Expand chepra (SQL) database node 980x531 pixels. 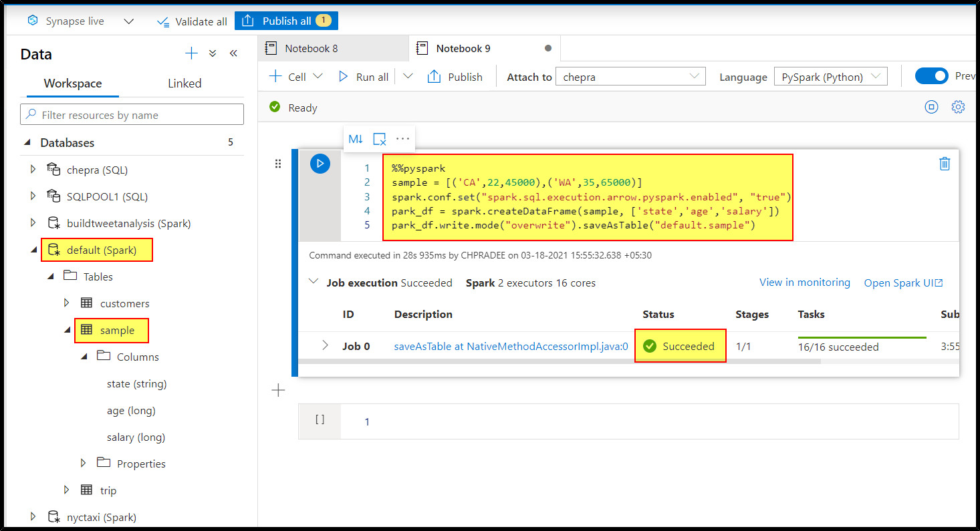tap(33, 170)
